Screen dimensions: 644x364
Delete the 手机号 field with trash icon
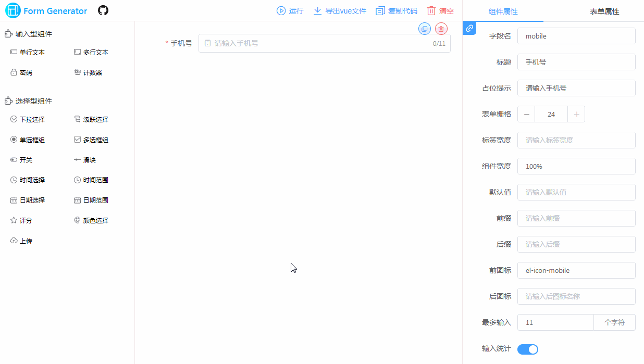(441, 29)
